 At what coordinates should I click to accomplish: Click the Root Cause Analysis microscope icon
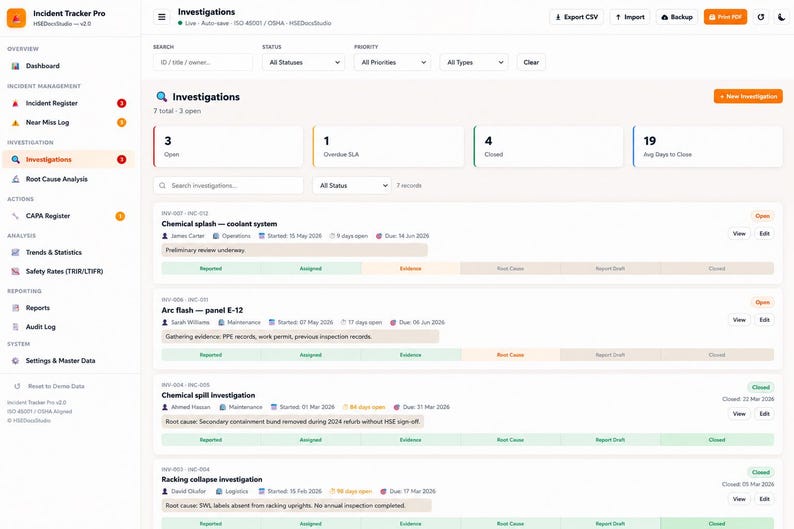click(15, 179)
